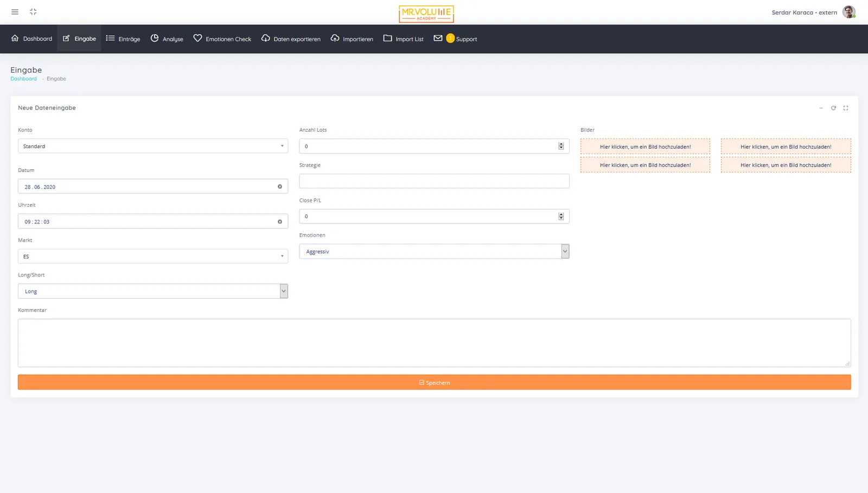Image resolution: width=868 pixels, height=493 pixels.
Task: Collapse the Neue Dateneingabe panel
Action: (821, 108)
